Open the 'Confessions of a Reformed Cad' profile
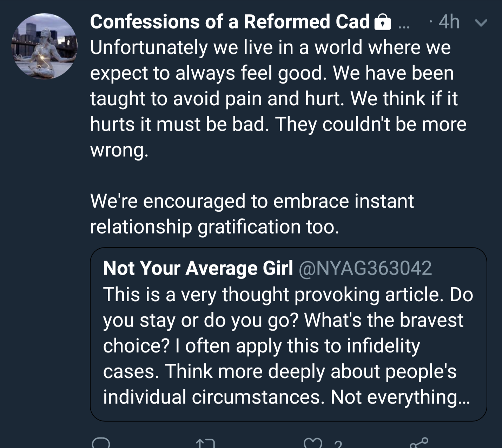The height and width of the screenshot is (448, 502). (x=230, y=22)
